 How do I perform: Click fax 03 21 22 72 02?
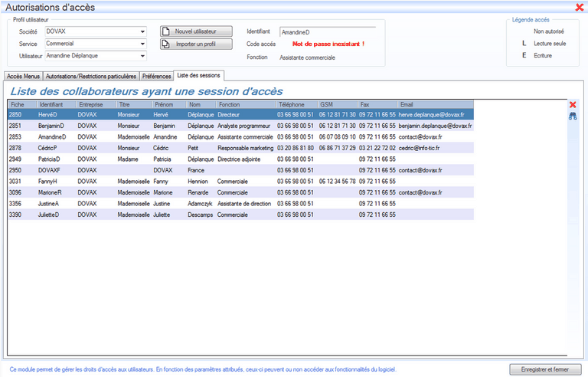click(377, 148)
